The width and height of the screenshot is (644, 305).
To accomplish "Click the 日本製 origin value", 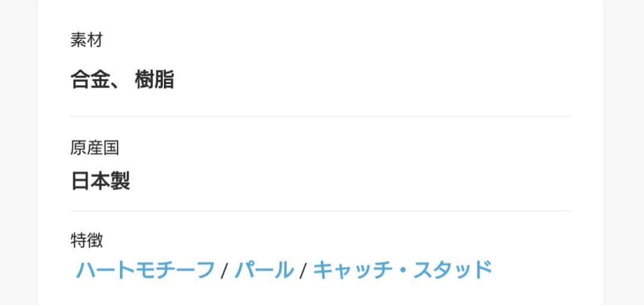I will click(100, 181).
